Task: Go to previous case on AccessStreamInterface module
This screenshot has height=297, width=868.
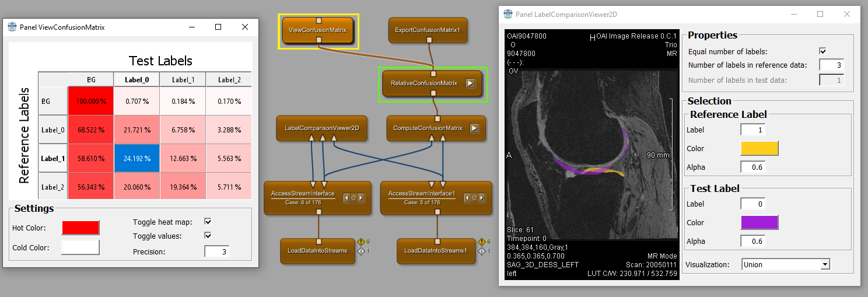Action: tap(346, 198)
